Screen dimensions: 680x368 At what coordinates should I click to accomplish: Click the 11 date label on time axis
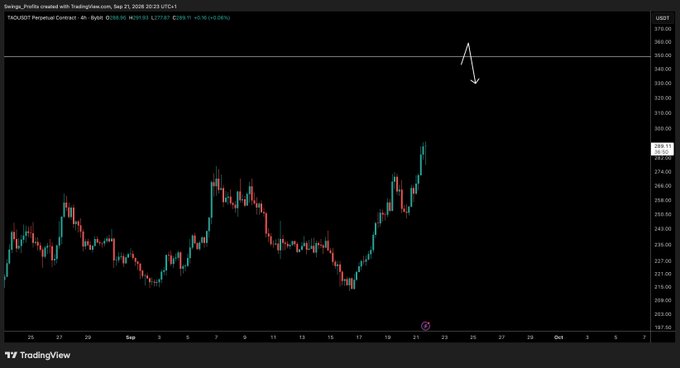(x=273, y=337)
